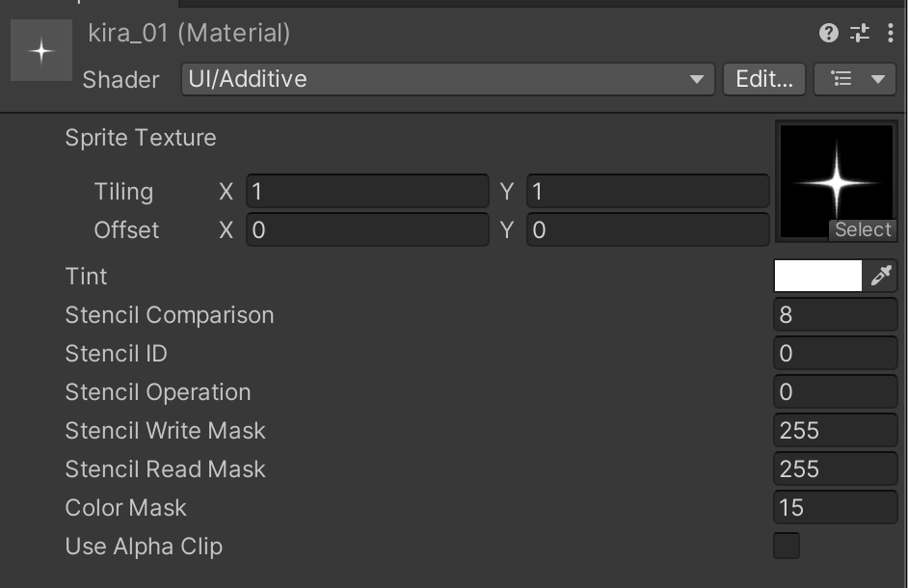Click the Tiling X input field
This screenshot has width=908, height=588.
[366, 192]
